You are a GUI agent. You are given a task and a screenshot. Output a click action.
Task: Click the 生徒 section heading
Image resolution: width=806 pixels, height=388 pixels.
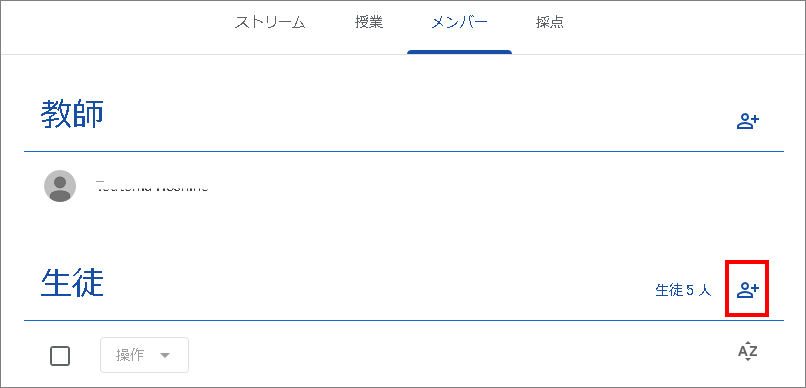click(72, 282)
